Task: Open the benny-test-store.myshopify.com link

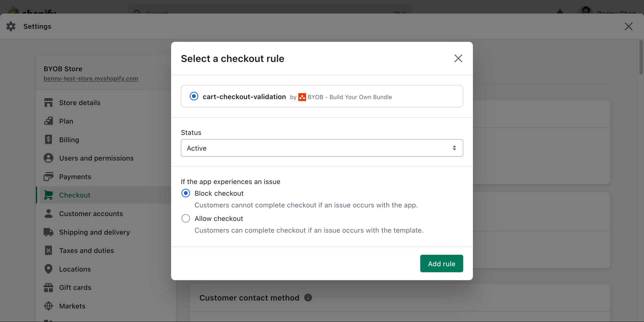Action: pyautogui.click(x=91, y=78)
